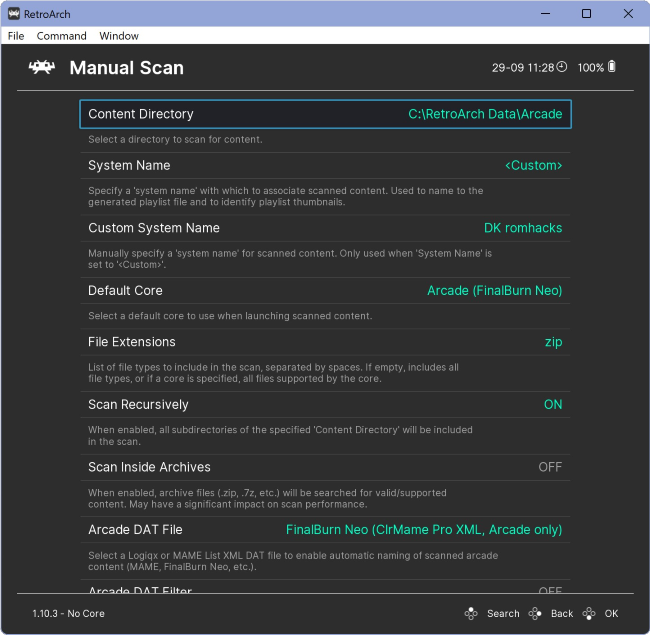
Task: Click the clock icon next to the time
Action: click(561, 67)
